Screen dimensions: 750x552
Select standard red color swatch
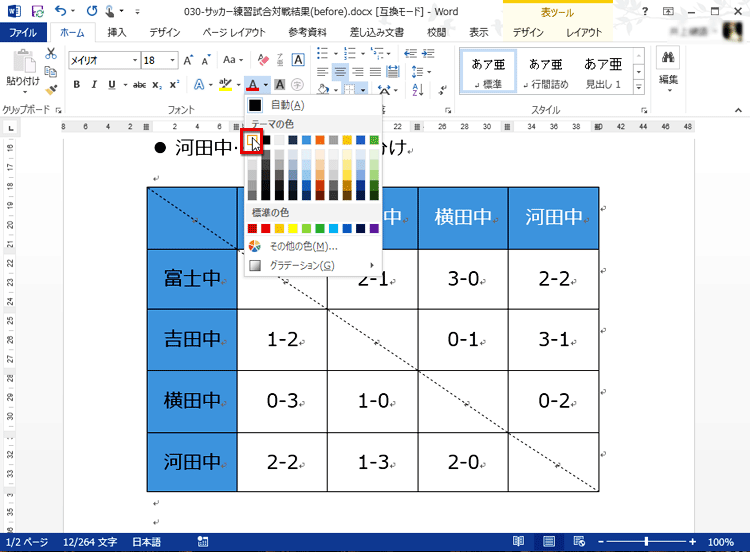point(265,229)
